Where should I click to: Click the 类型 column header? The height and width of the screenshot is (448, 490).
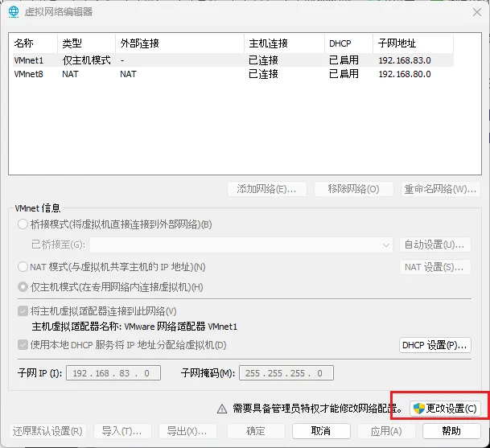click(87, 43)
